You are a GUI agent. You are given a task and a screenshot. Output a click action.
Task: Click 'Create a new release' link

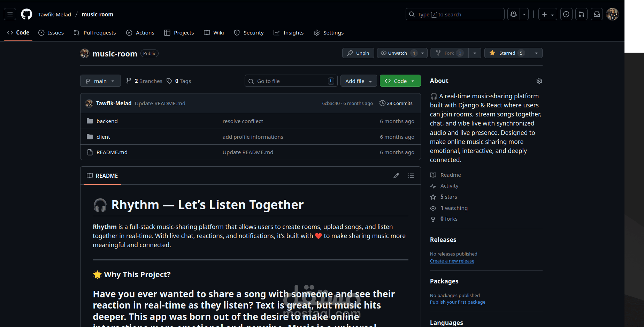[x=452, y=261]
